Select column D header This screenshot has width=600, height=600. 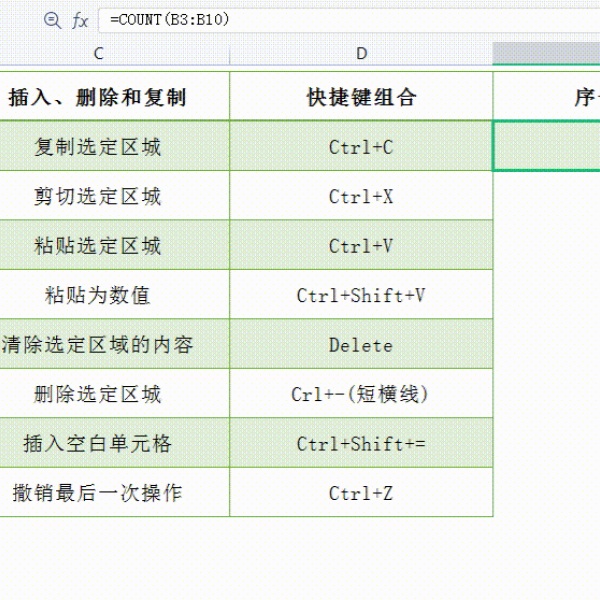click(361, 54)
